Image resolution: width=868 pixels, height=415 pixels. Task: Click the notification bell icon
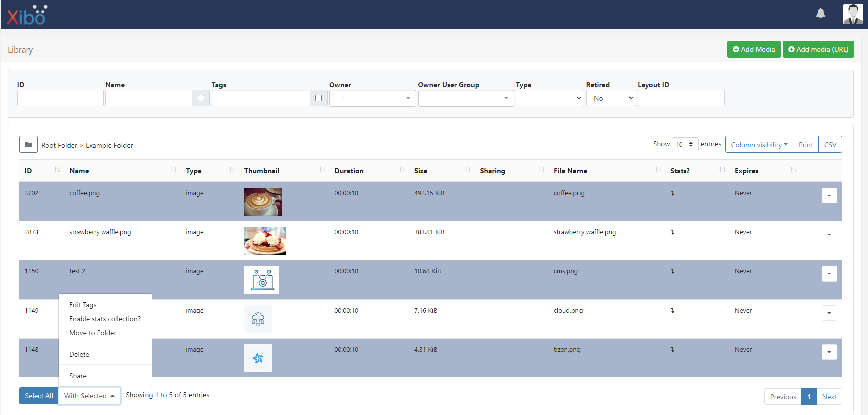[x=820, y=14]
